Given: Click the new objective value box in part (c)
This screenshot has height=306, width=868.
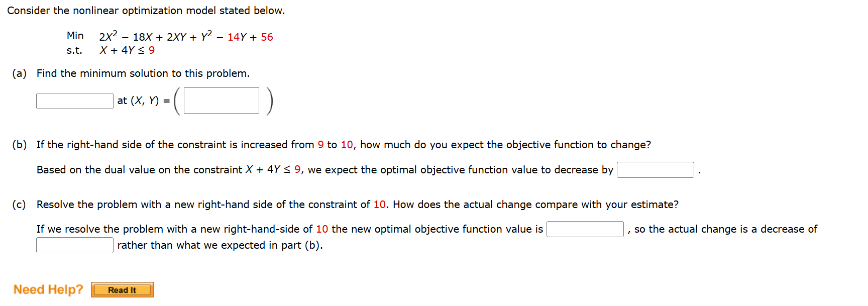Looking at the screenshot, I should click(x=584, y=229).
